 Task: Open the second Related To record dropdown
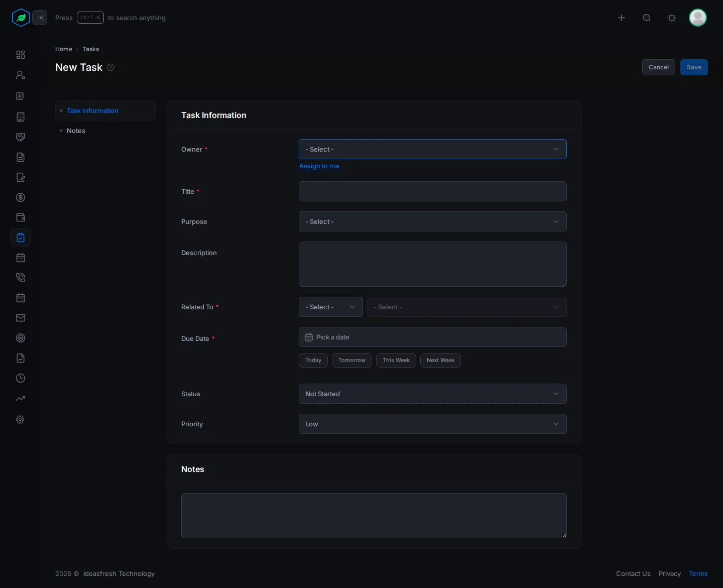click(x=467, y=307)
